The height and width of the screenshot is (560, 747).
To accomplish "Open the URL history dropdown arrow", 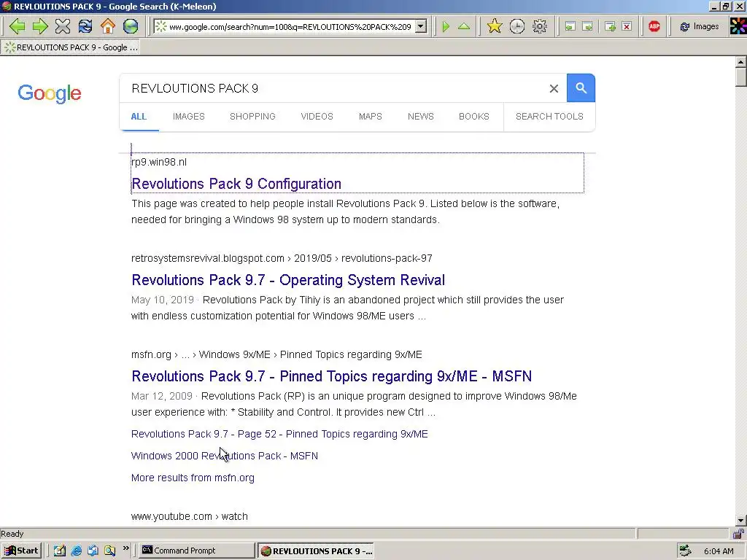I will [421, 27].
